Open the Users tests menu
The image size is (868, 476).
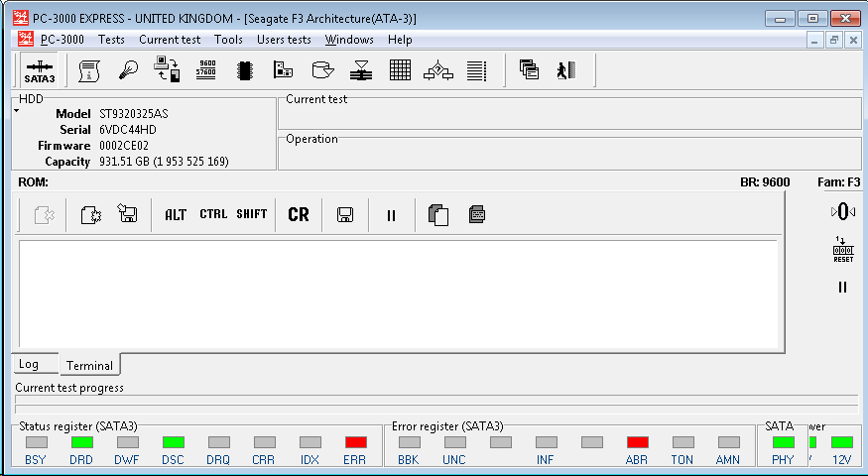[284, 40]
